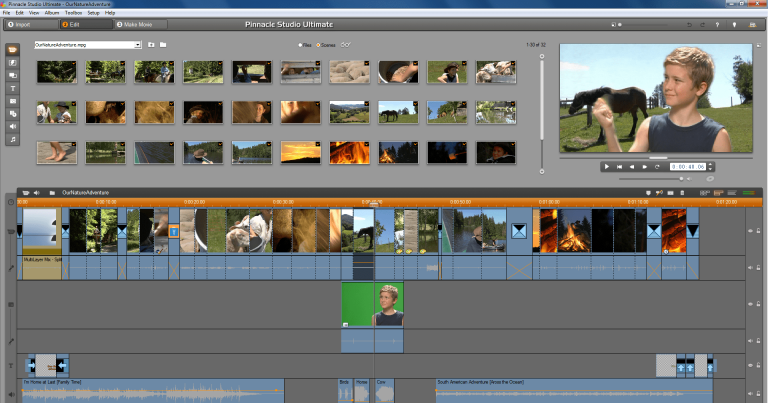Open the Titles album tab marked T
Screen dimensions: 768x403
(x=13, y=89)
